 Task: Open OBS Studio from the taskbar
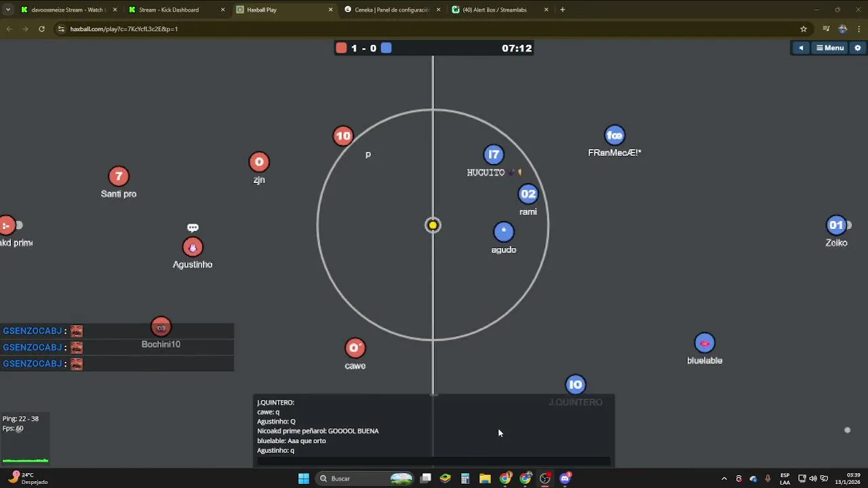tap(545, 479)
